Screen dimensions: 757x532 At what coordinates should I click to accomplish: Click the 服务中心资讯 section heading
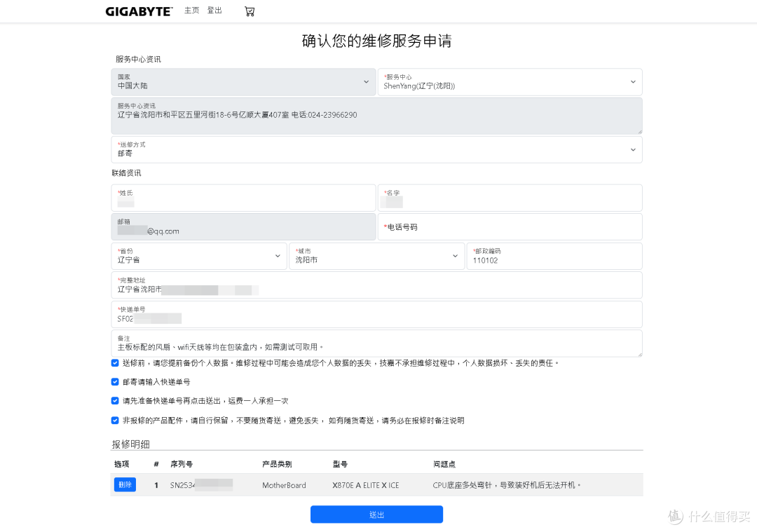[138, 59]
